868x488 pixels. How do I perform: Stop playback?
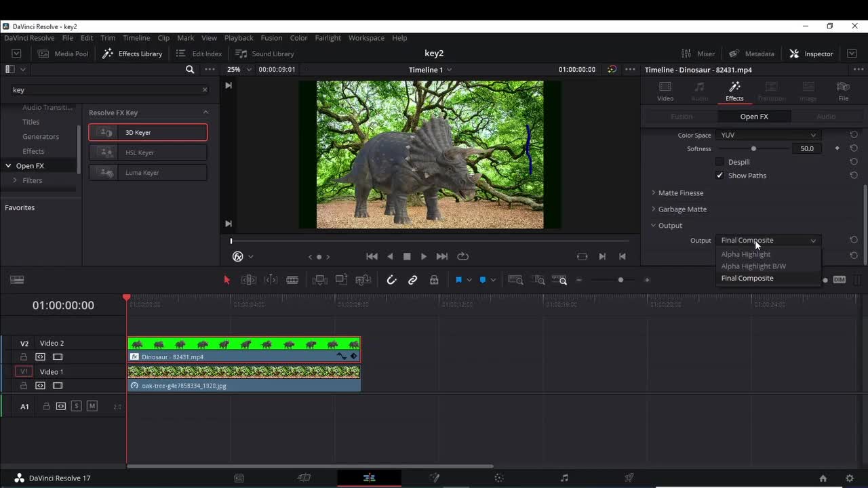[x=407, y=256]
